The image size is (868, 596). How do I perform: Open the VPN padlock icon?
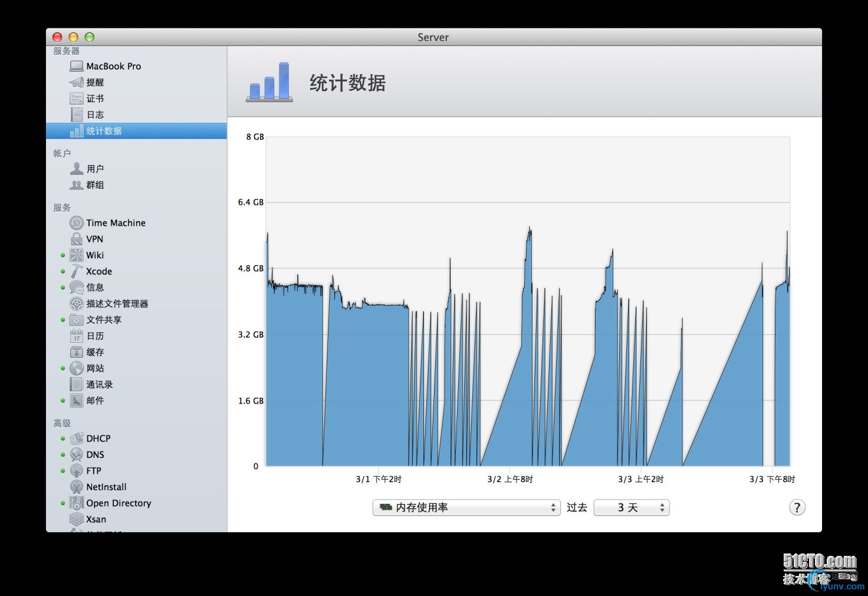[77, 239]
